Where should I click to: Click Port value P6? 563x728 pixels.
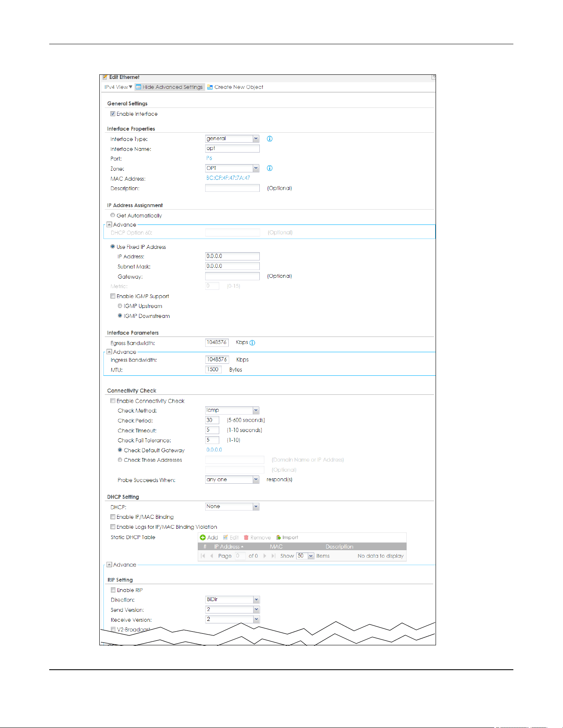[209, 158]
